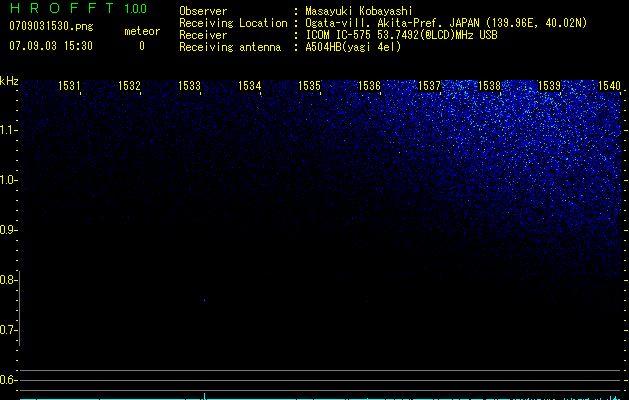Screen dimensions: 629x400
Task: Click observer name Masayuki Kobayashi
Action: tap(358, 11)
